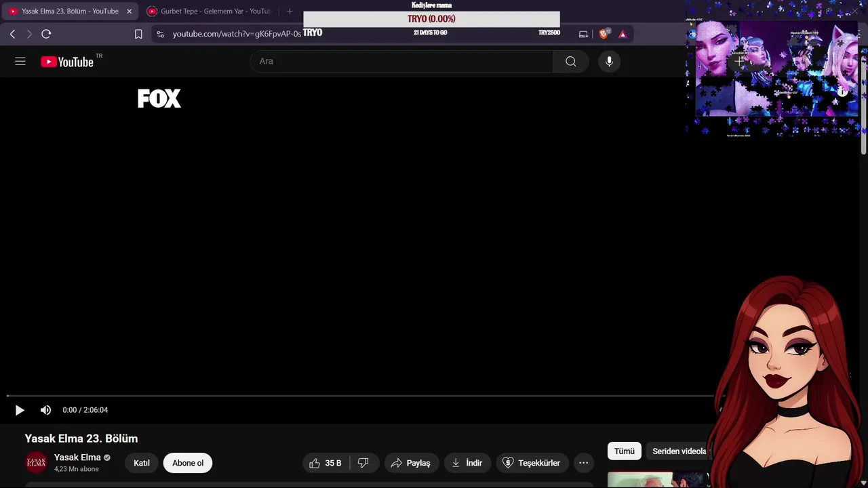Image resolution: width=868 pixels, height=488 pixels.
Task: Click the video title Yasak Elma 23. Bölüm
Action: click(x=81, y=439)
